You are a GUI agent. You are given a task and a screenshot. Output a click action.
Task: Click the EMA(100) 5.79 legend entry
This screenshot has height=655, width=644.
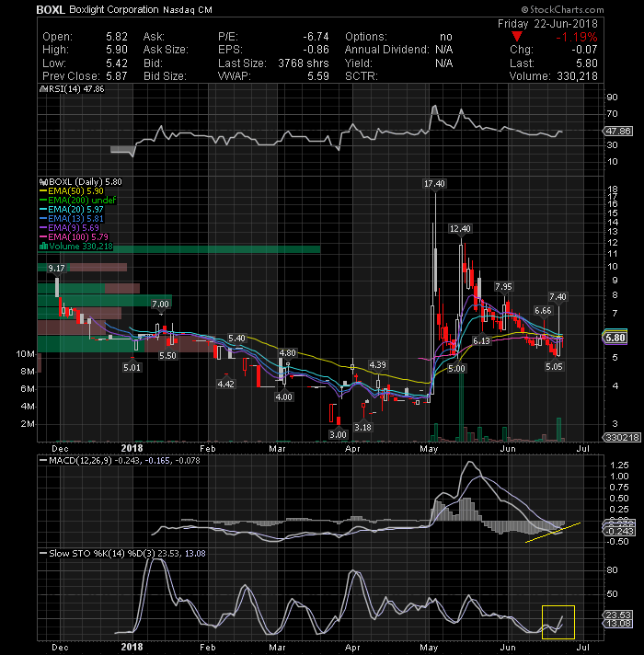tap(74, 236)
